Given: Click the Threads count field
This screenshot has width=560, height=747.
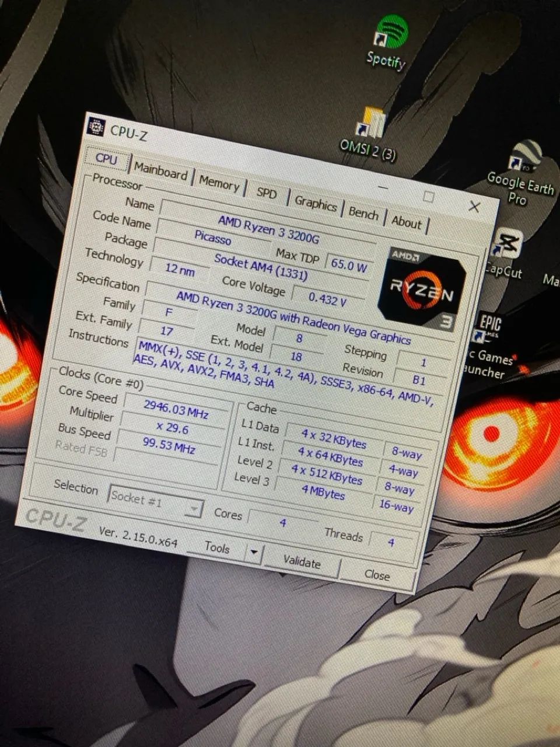Looking at the screenshot, I should tap(391, 542).
